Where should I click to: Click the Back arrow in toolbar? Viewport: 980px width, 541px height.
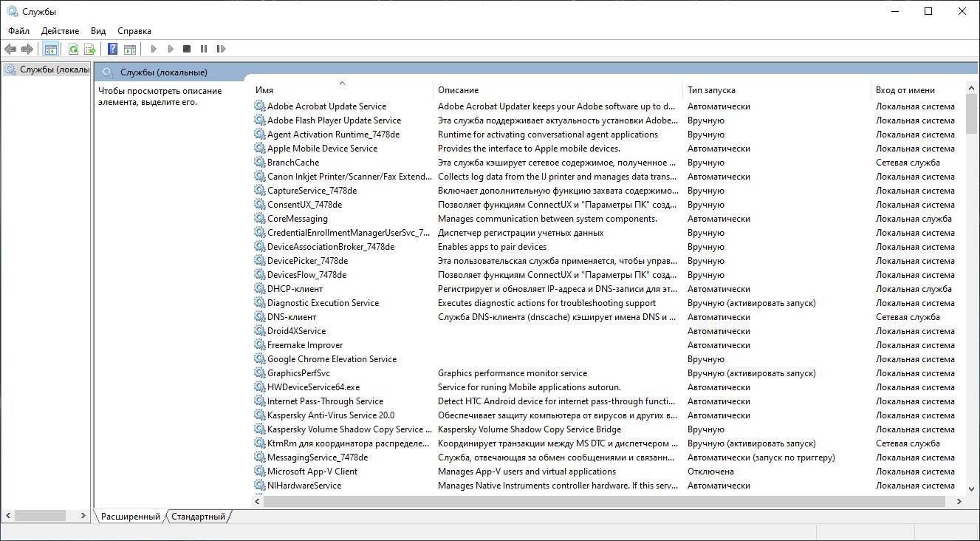[x=10, y=49]
